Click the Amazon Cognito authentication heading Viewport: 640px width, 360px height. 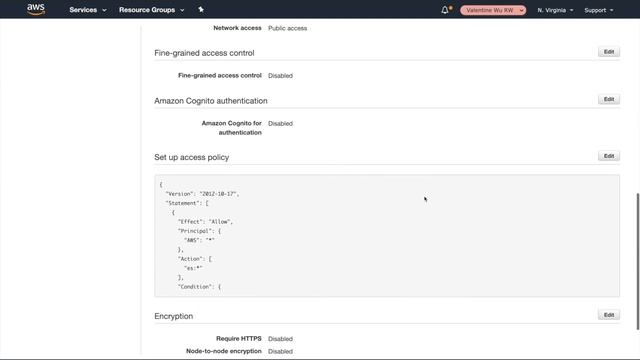click(211, 101)
